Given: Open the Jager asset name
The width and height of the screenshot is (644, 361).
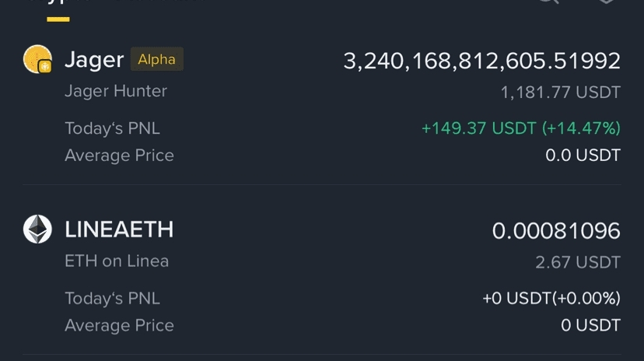Looking at the screenshot, I should [x=94, y=60].
